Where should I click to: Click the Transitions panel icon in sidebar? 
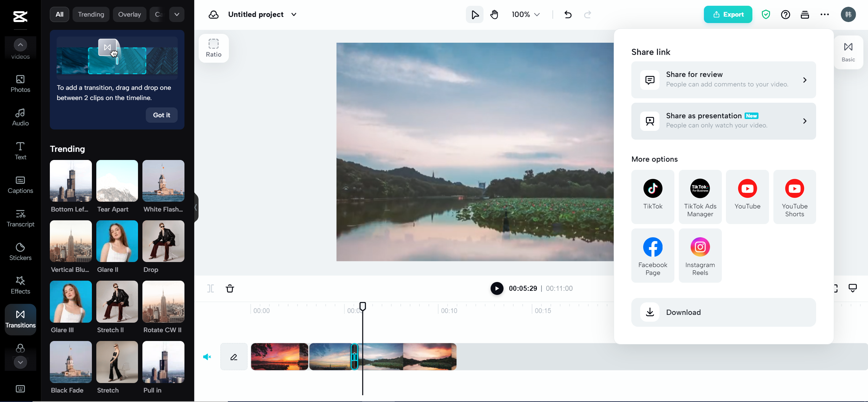(x=20, y=318)
